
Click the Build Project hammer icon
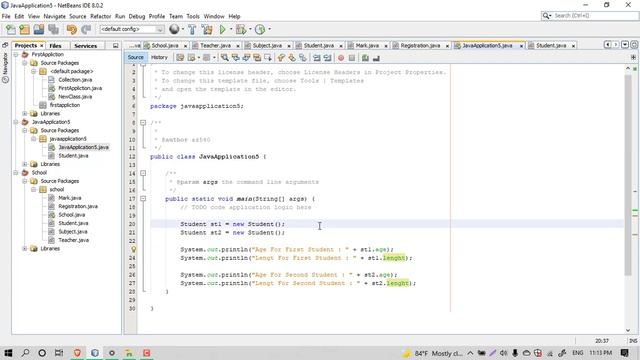pyautogui.click(x=192, y=29)
